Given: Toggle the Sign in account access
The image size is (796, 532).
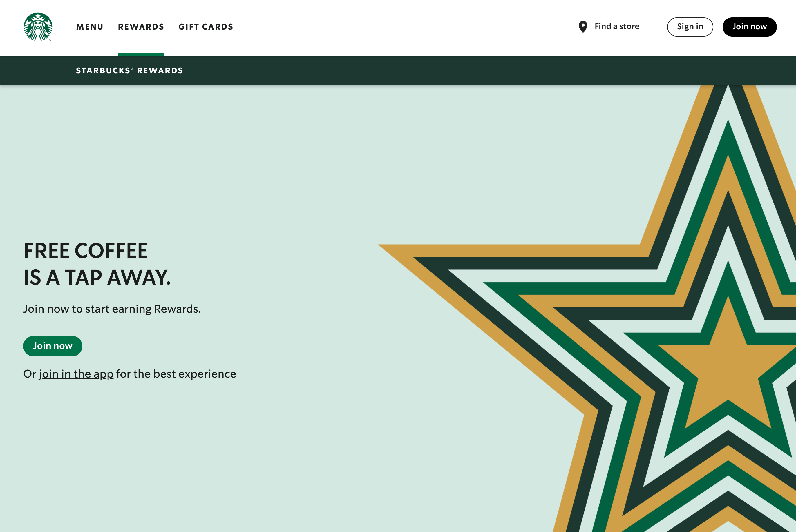Looking at the screenshot, I should 690,27.
